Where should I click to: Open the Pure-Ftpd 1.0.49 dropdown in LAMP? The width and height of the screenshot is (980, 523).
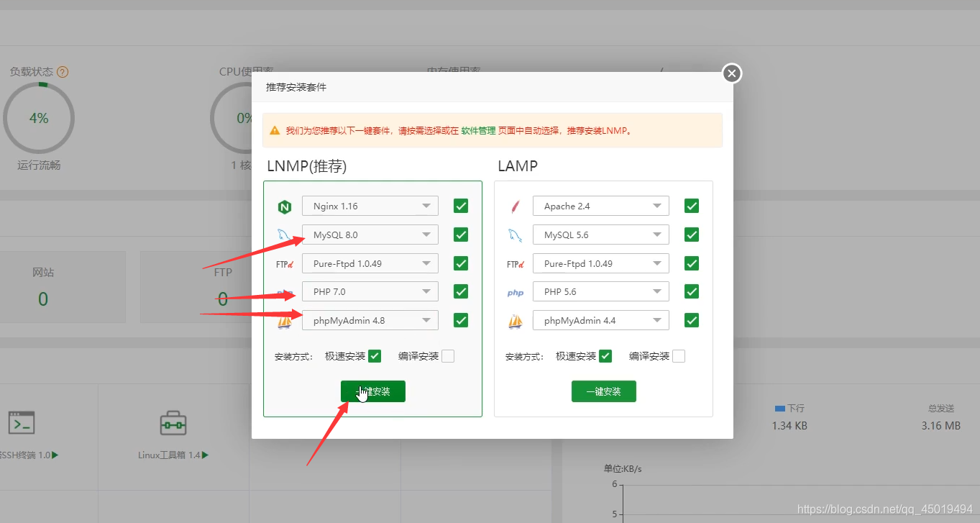600,263
